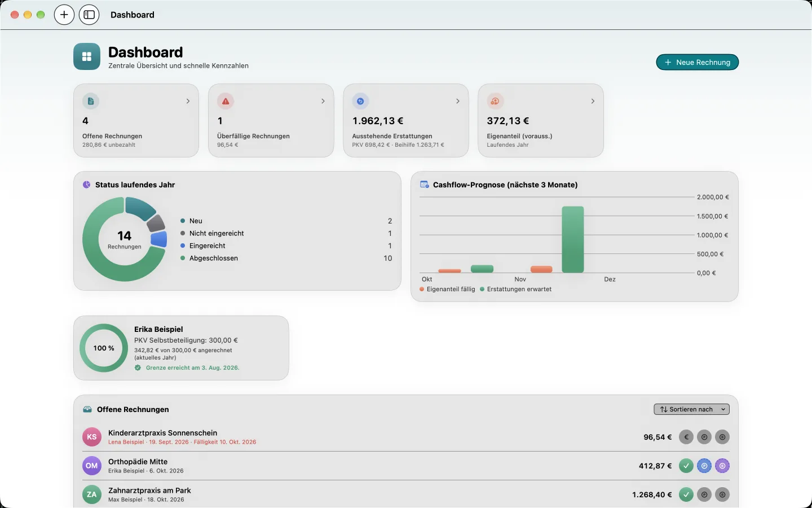Click the KS avatar for Kinderarztpraxis Sonnenschein
Viewport: 812px width, 508px height.
[x=92, y=437]
